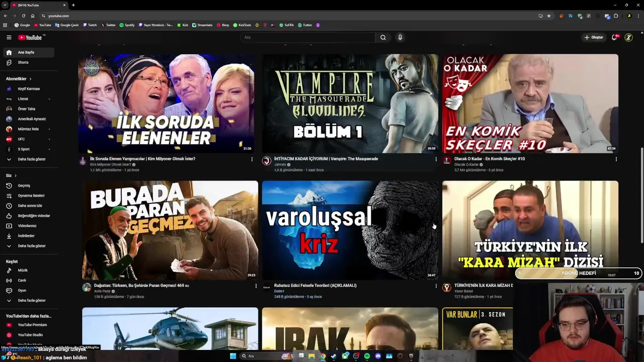Open the YouTube account avatar menu
The height and width of the screenshot is (362, 644).
coord(628,37)
